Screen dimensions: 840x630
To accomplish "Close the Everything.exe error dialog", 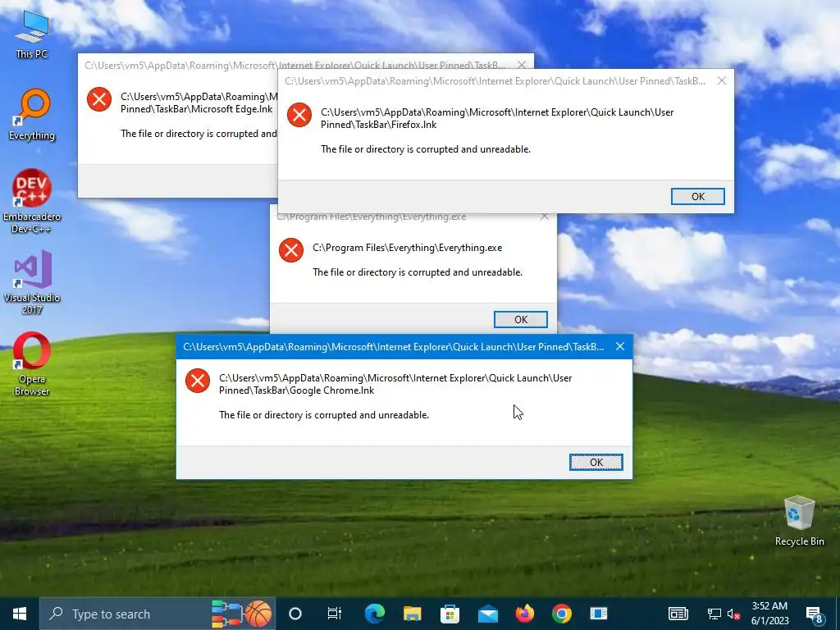I will click(545, 217).
